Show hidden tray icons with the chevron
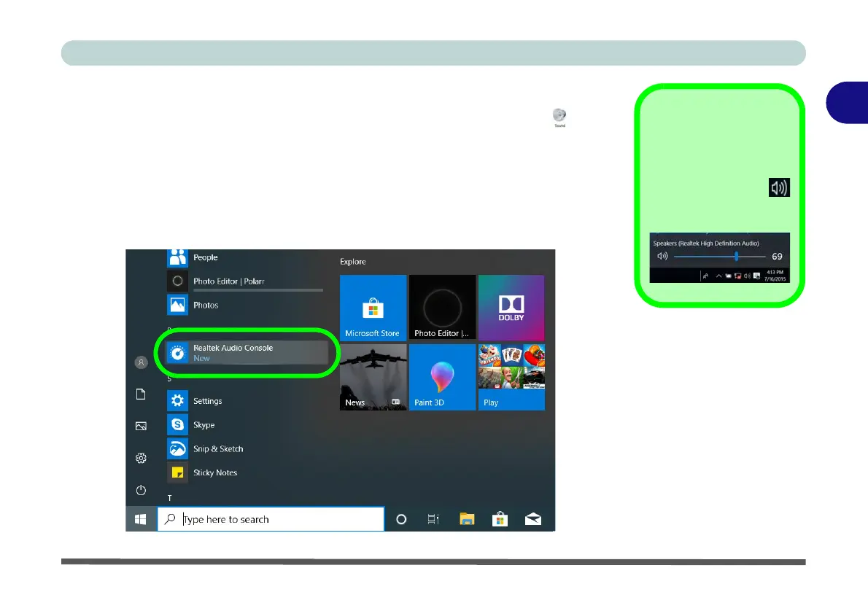Screen dimensions: 868x611 coord(718,276)
